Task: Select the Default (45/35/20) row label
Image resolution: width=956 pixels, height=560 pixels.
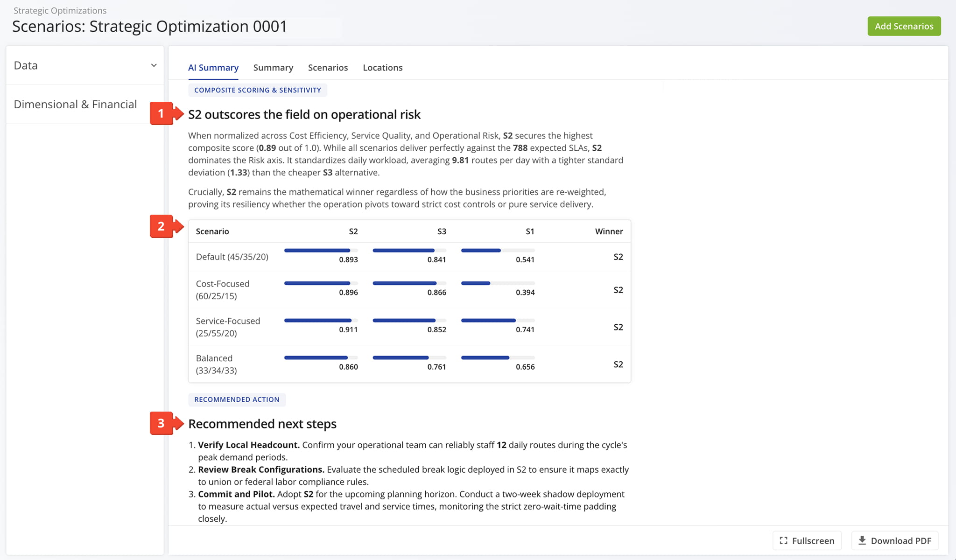Action: 232,257
